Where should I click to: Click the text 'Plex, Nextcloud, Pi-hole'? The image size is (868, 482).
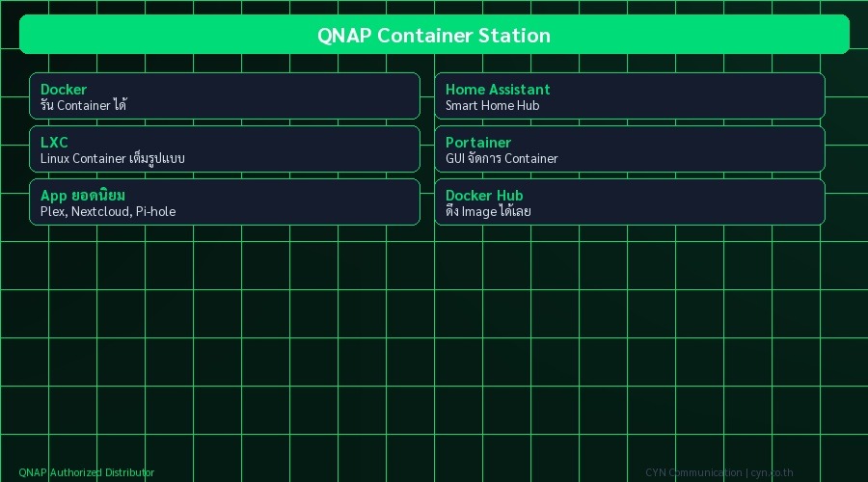(x=108, y=211)
